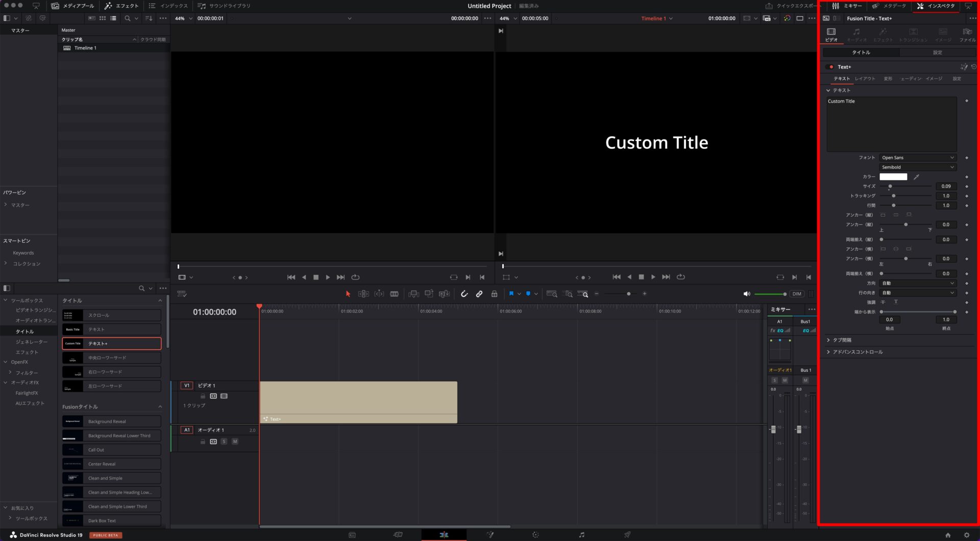
Task: Open the メタデータ panel
Action: pyautogui.click(x=889, y=6)
